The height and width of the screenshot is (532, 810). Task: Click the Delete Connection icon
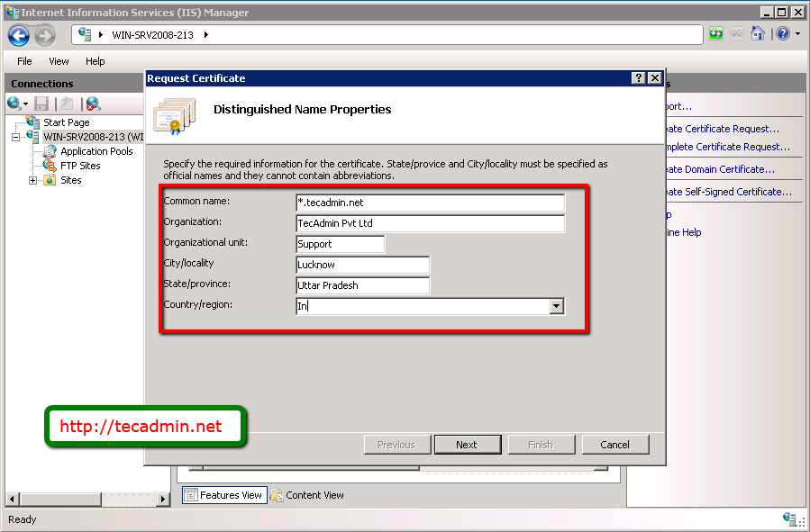[x=93, y=104]
